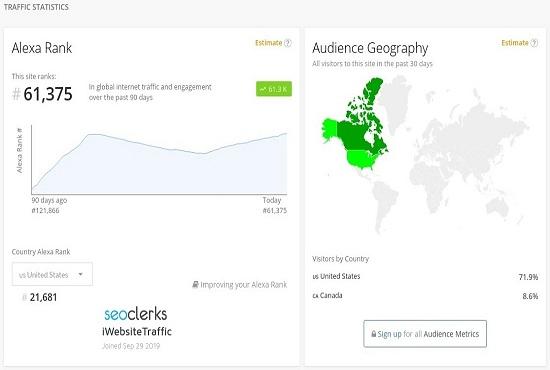The width and height of the screenshot is (550, 370).
Task: Click the 71.9% visitor percentage
Action: coord(528,277)
